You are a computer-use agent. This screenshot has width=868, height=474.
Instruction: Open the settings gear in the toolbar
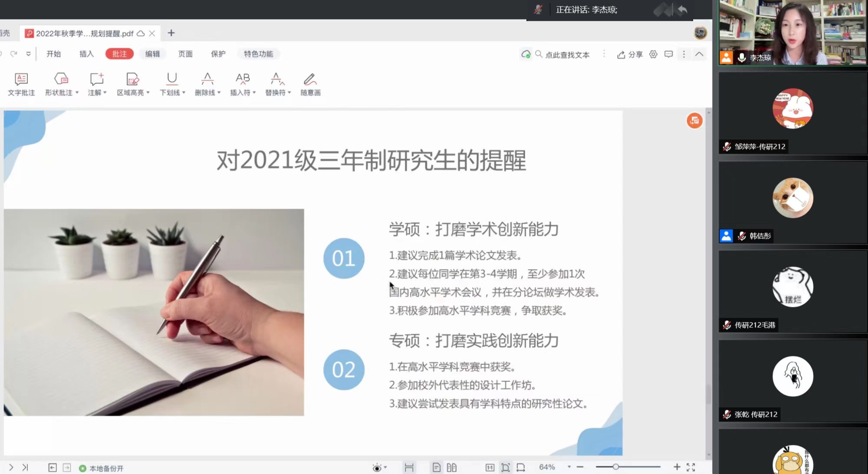pyautogui.click(x=653, y=54)
